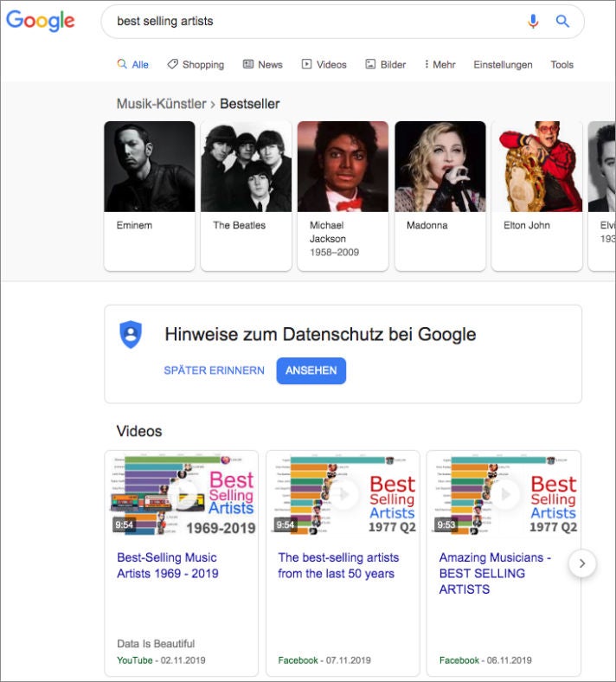This screenshot has width=616, height=682.
Task: Select the Eminem artist card
Action: click(150, 196)
